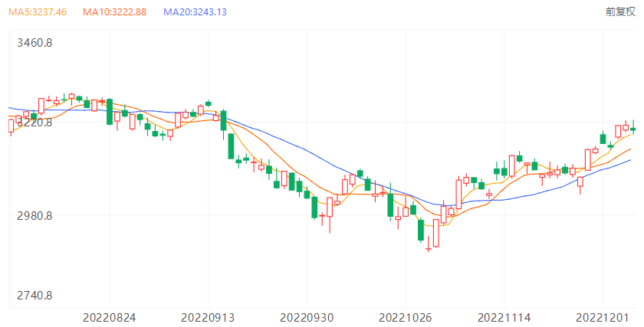The image size is (644, 327).
Task: Select the 20221201 date axis label
Action: [x=603, y=316]
